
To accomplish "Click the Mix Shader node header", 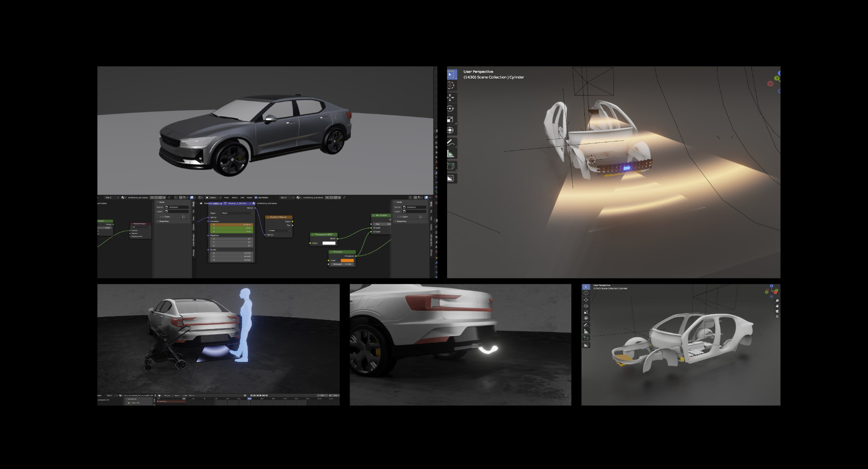I will click(381, 215).
